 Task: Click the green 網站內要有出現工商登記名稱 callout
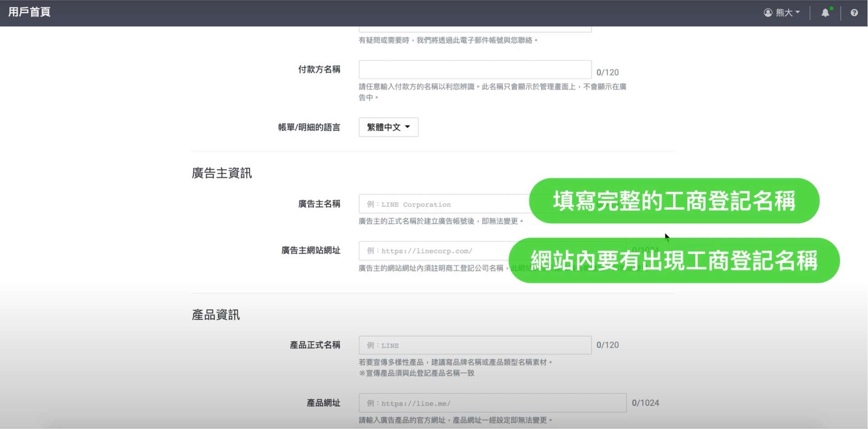[674, 261]
